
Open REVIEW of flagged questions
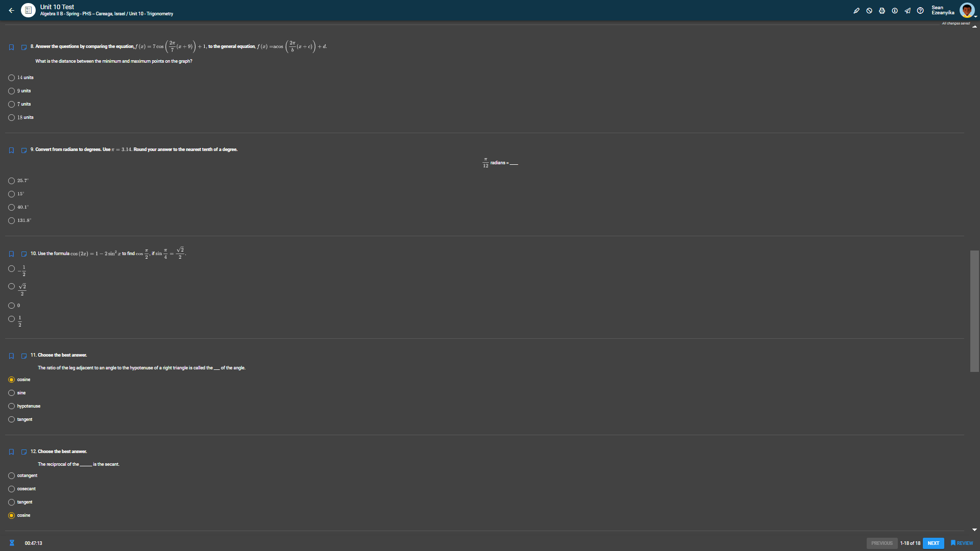click(x=962, y=543)
